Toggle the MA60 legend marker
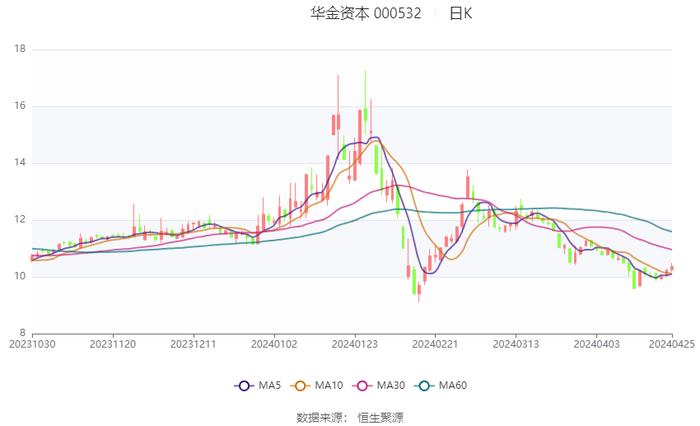 424,385
